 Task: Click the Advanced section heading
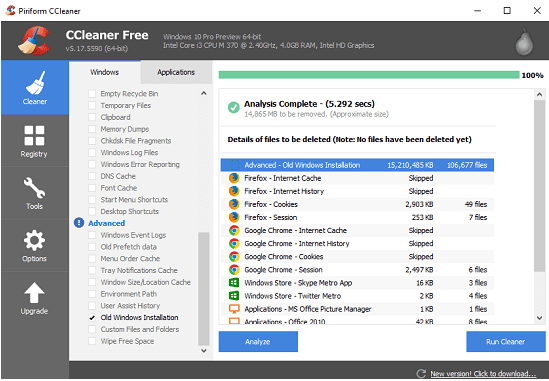point(106,223)
